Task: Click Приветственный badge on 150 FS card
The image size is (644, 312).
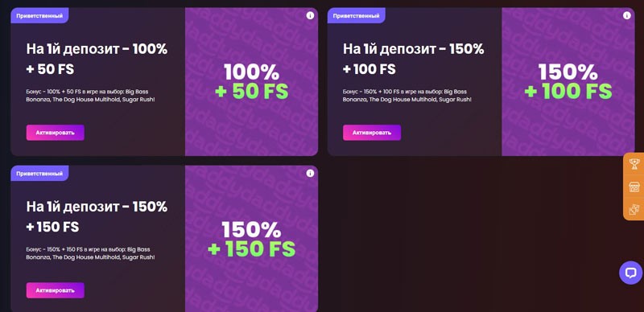Action: [x=39, y=174]
